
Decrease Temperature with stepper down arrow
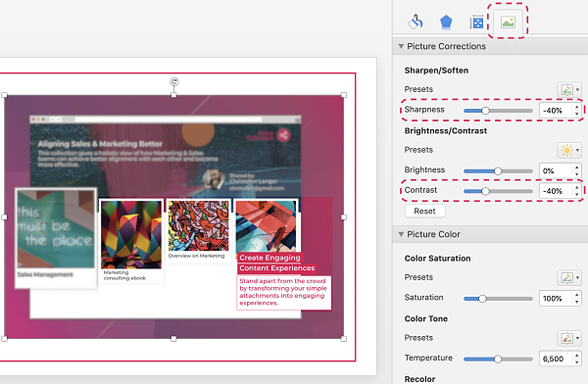click(x=577, y=362)
